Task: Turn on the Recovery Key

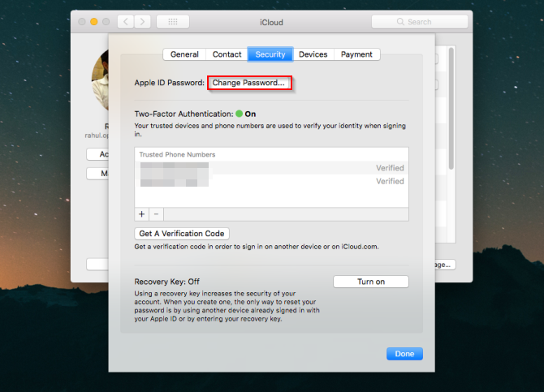Action: (370, 282)
